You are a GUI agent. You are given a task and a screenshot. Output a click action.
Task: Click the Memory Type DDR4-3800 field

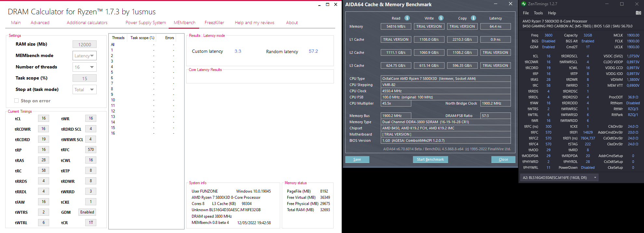pos(445,122)
